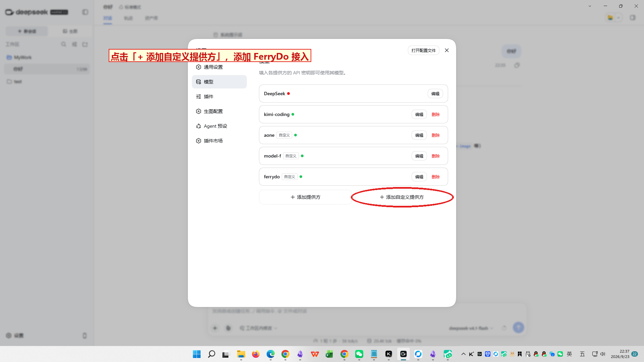
Task: Click the new conversation button in the main window
Action: [27, 31]
